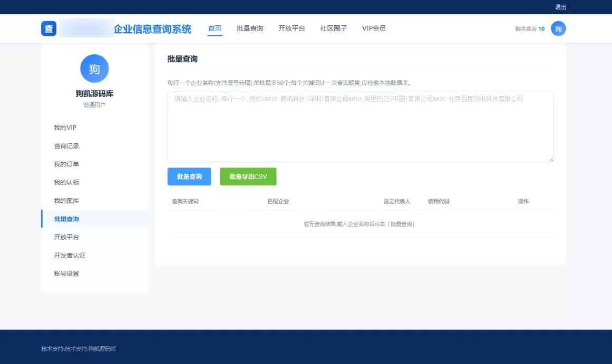Click the 普通用户 role label
Viewport: 612px width, 364px height.
coord(94,105)
